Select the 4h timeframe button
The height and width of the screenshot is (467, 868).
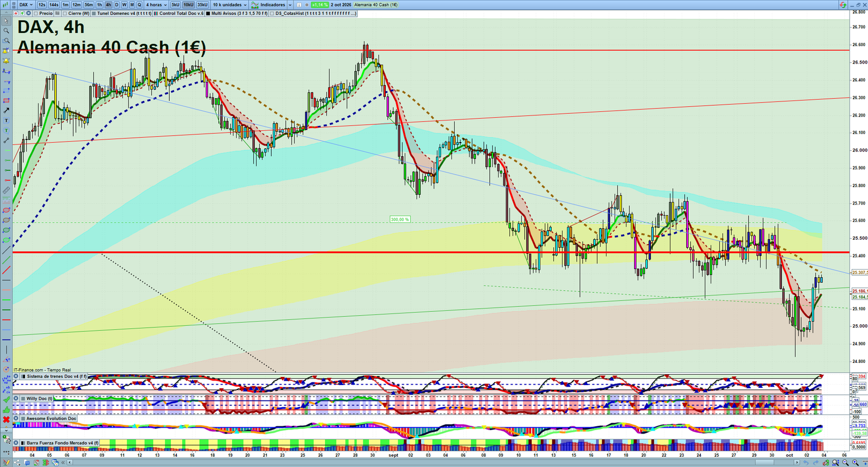click(x=108, y=4)
